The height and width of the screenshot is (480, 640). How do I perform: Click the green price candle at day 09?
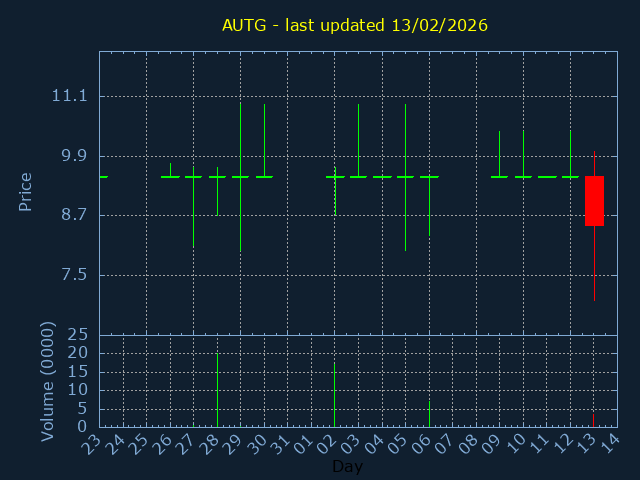pos(499,154)
